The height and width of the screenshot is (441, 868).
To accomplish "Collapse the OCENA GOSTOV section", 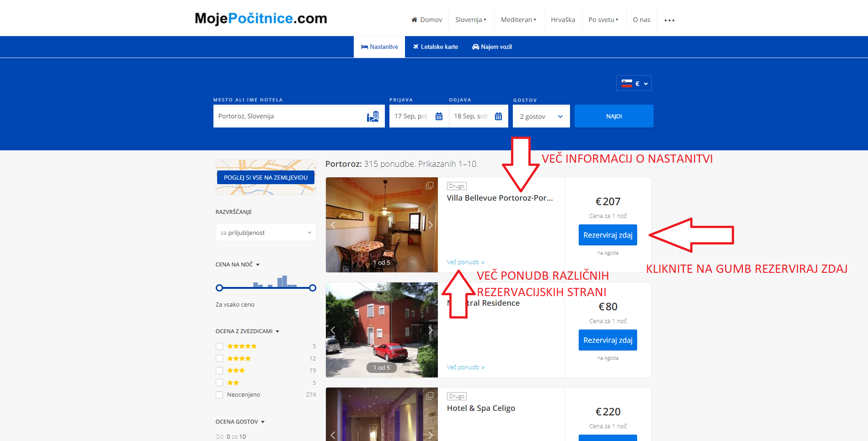I will pos(240,422).
